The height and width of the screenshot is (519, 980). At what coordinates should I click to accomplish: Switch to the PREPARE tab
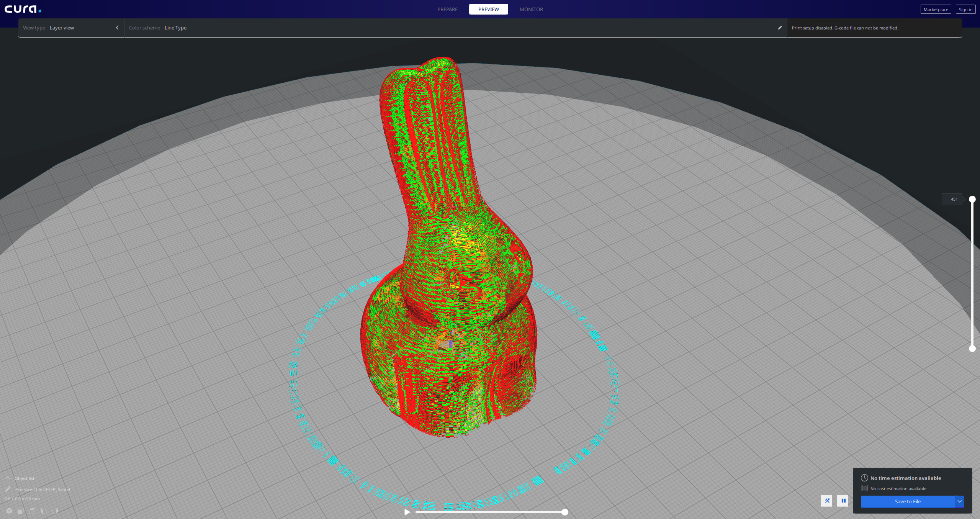(447, 9)
